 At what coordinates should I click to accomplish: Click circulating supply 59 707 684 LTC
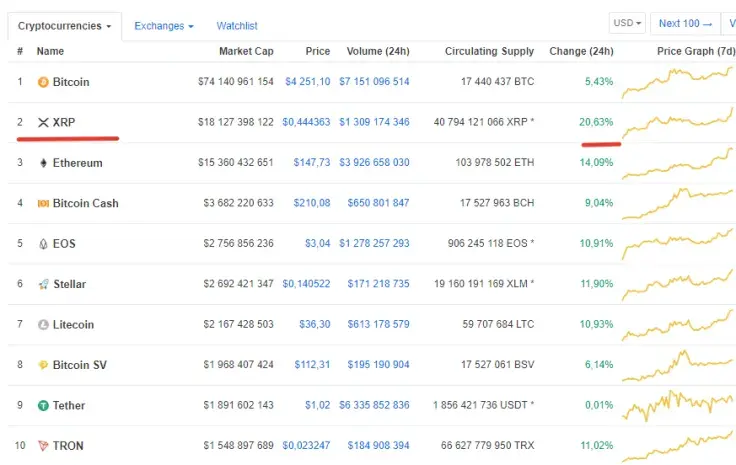498,324
